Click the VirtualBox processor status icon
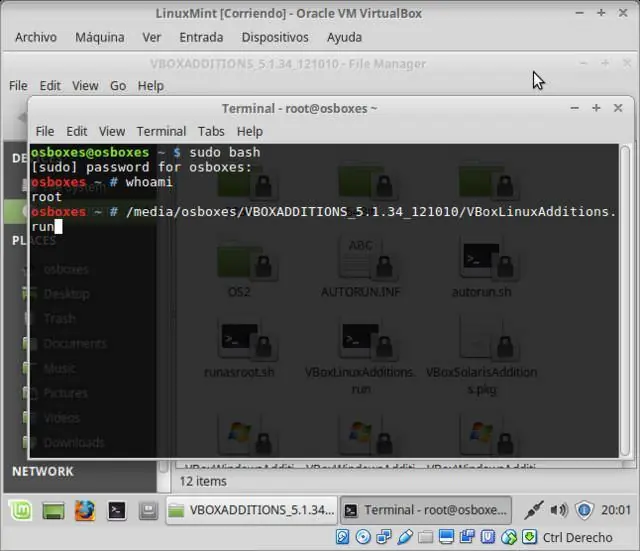The image size is (640, 551). point(488,537)
